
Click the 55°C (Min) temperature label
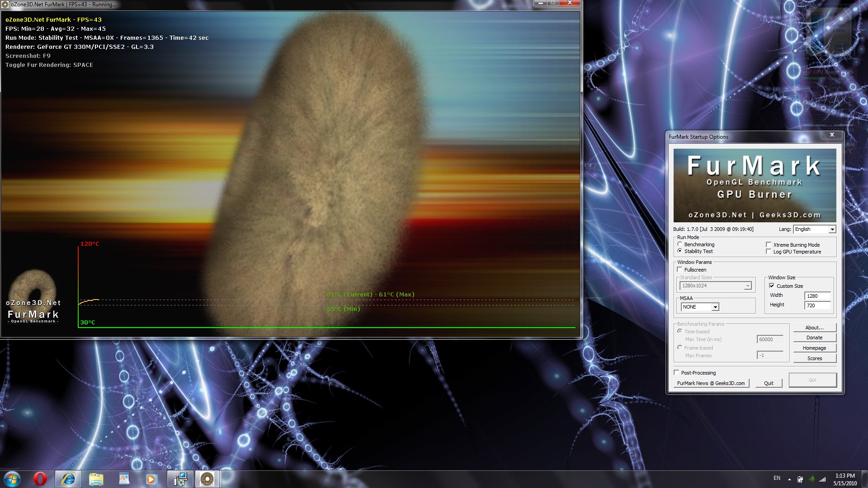(344, 309)
